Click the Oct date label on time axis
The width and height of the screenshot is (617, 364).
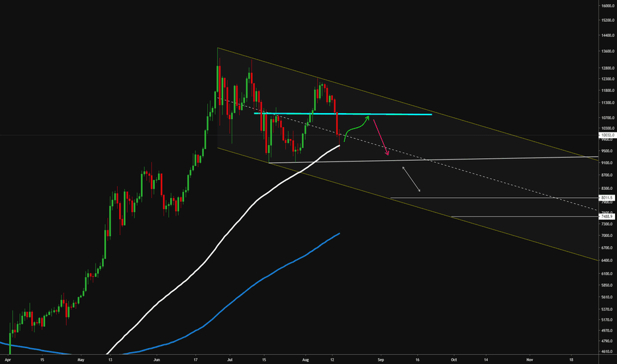coord(453,359)
